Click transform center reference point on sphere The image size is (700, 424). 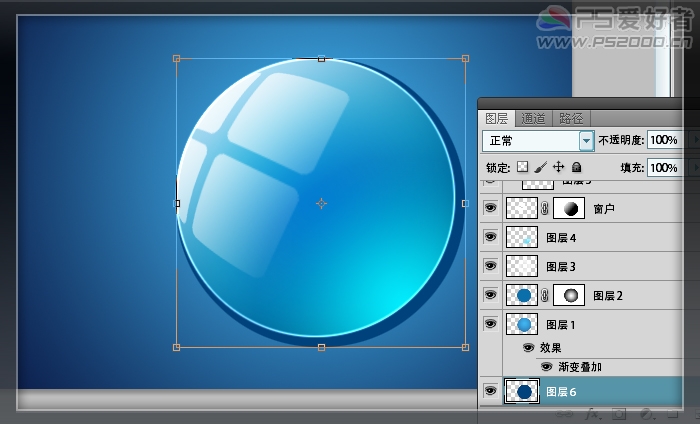321,204
